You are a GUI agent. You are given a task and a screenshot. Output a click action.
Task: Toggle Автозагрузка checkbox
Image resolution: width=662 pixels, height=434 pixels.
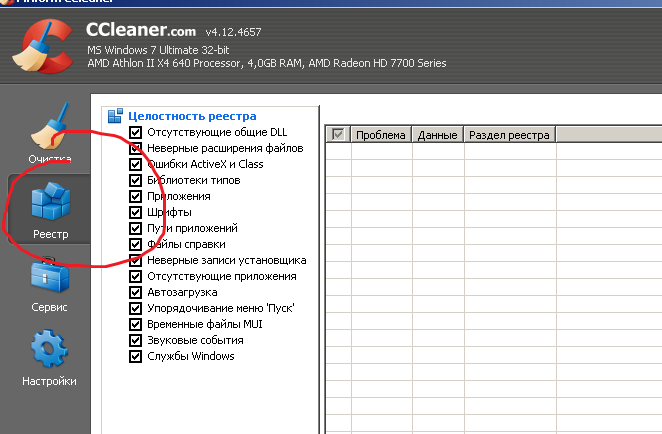135,293
